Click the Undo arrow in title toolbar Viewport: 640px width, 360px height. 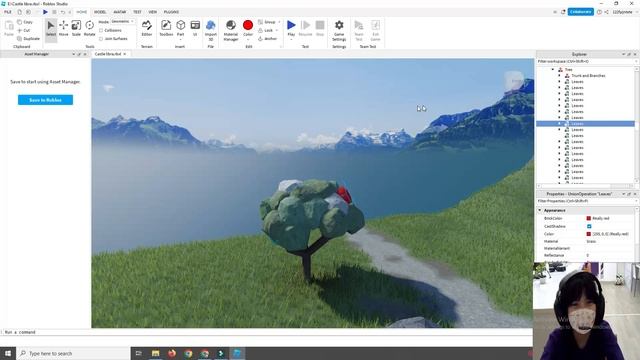point(63,12)
